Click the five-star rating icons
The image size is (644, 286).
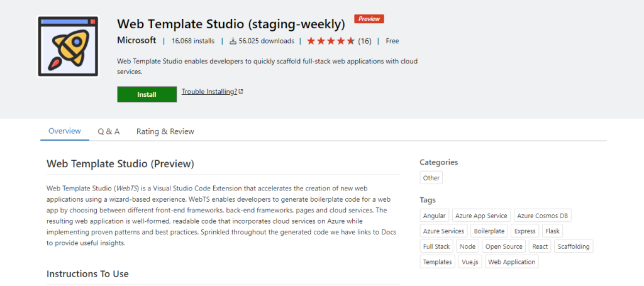[331, 41]
